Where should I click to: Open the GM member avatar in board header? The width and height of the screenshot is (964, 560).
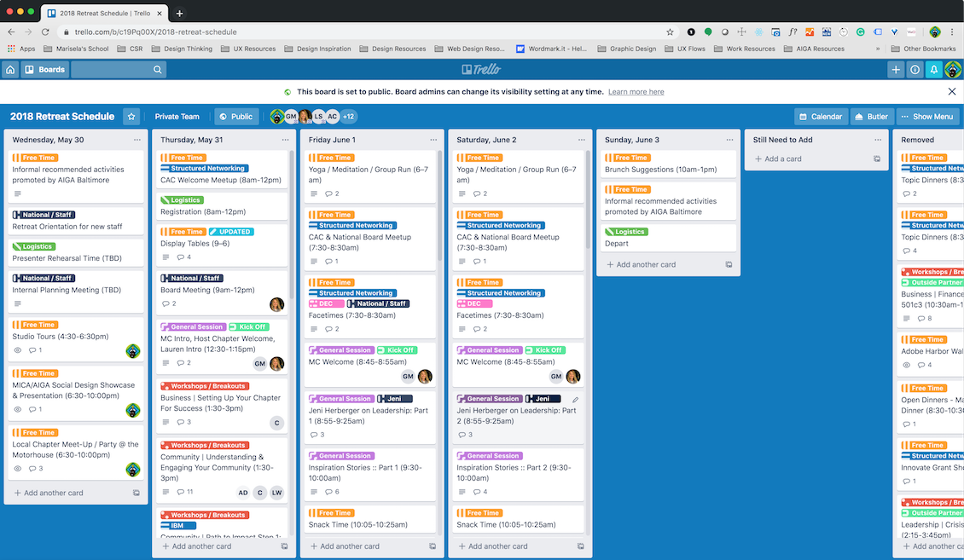[291, 116]
